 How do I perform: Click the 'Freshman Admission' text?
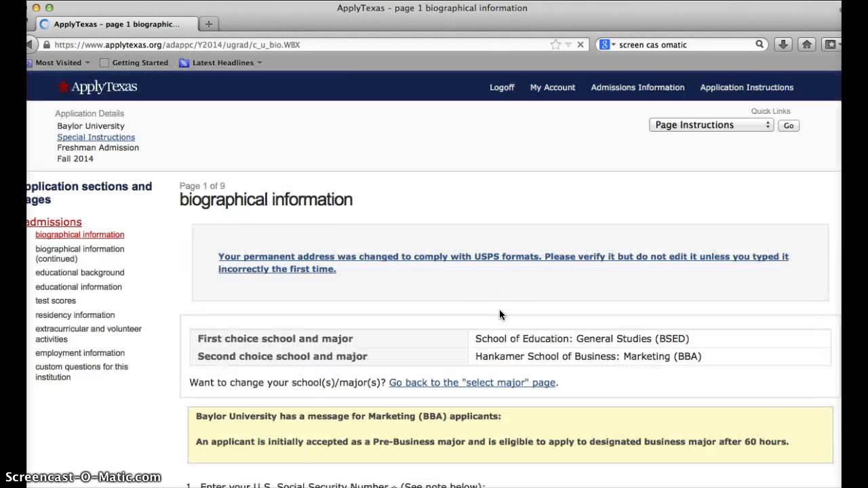[98, 148]
